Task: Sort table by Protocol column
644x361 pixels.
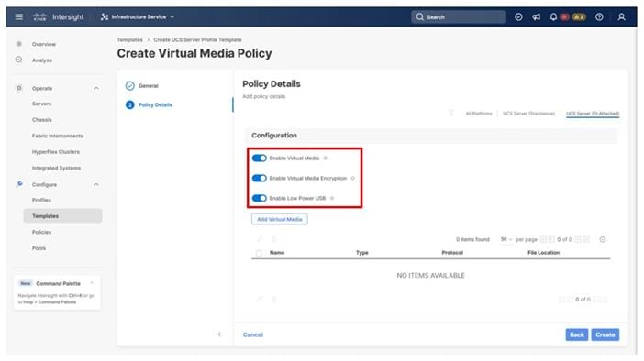Action: pyautogui.click(x=452, y=252)
